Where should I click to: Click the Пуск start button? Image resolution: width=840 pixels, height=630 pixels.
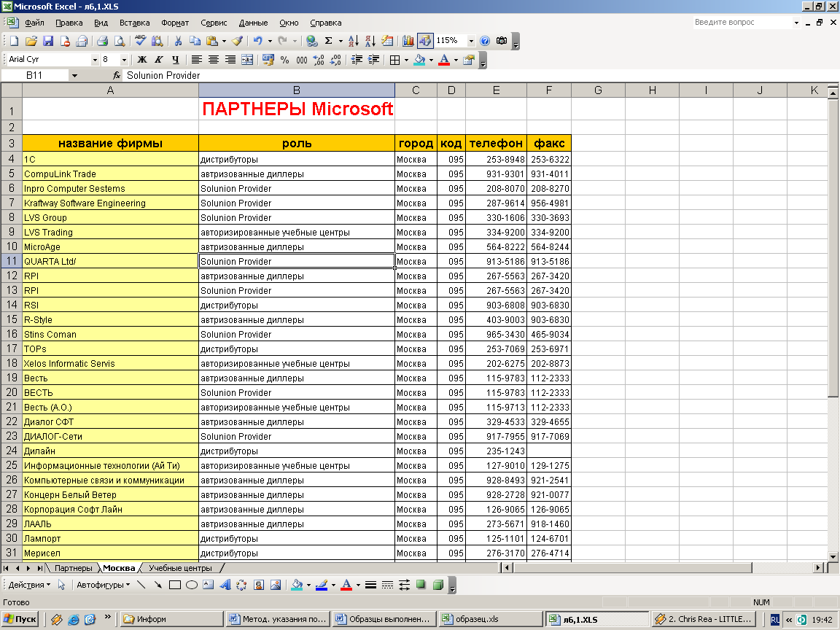(x=21, y=619)
